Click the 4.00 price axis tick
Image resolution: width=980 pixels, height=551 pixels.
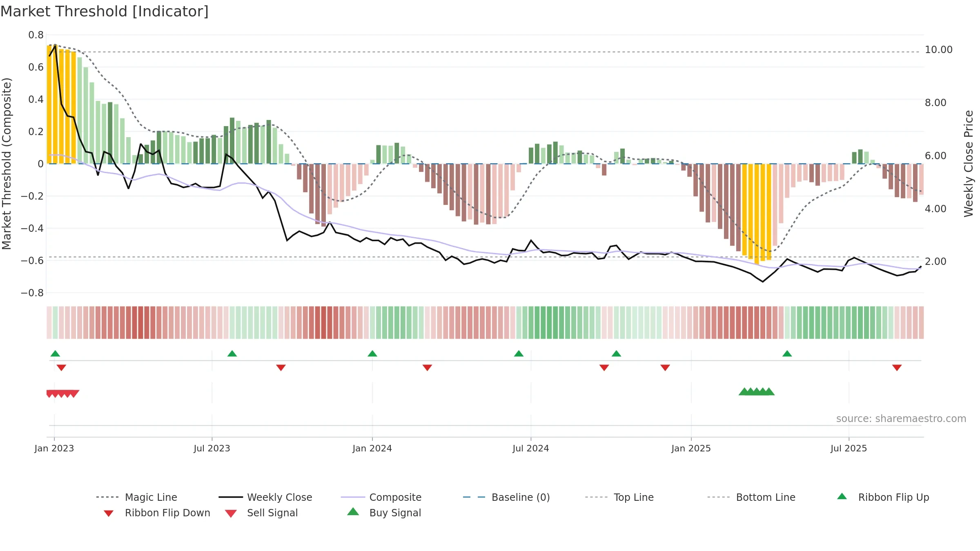point(935,209)
